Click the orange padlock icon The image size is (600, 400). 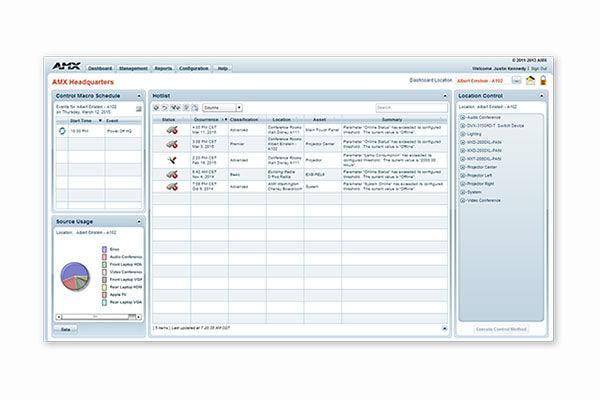543,80
